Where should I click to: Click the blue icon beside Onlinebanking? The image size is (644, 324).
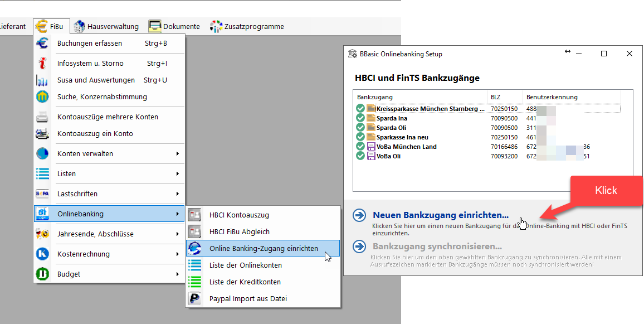[42, 214]
